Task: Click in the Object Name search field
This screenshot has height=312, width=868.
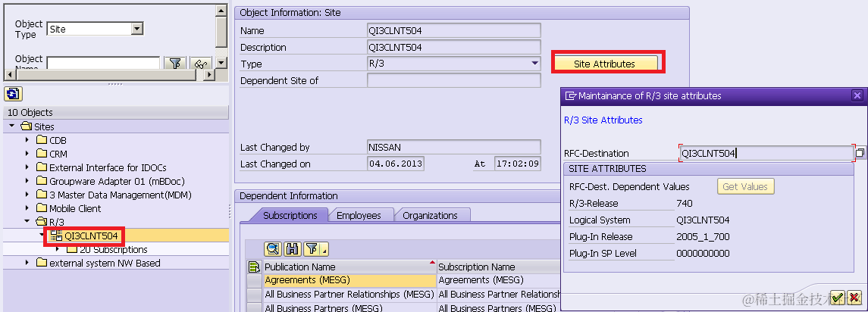Action: click(x=104, y=63)
